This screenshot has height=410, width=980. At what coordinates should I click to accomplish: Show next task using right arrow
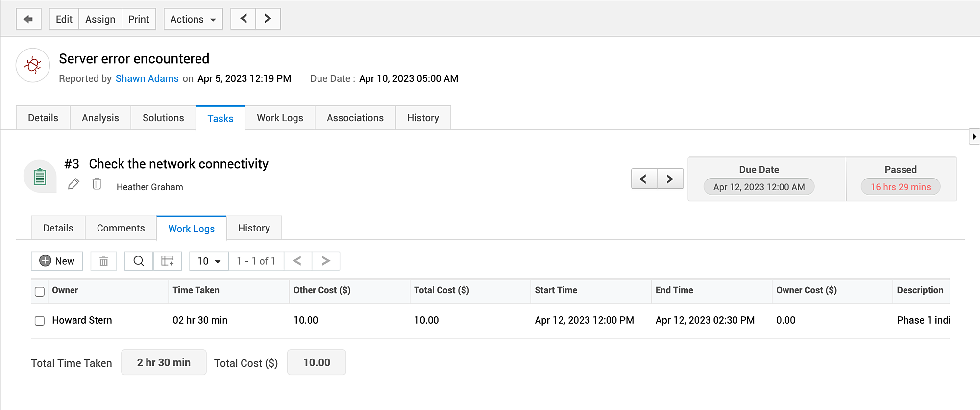[x=670, y=179]
